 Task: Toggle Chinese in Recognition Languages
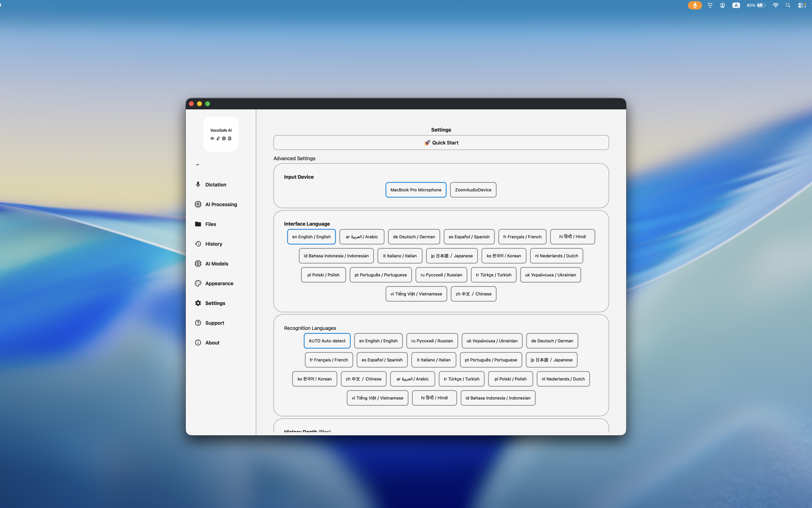pyautogui.click(x=363, y=379)
